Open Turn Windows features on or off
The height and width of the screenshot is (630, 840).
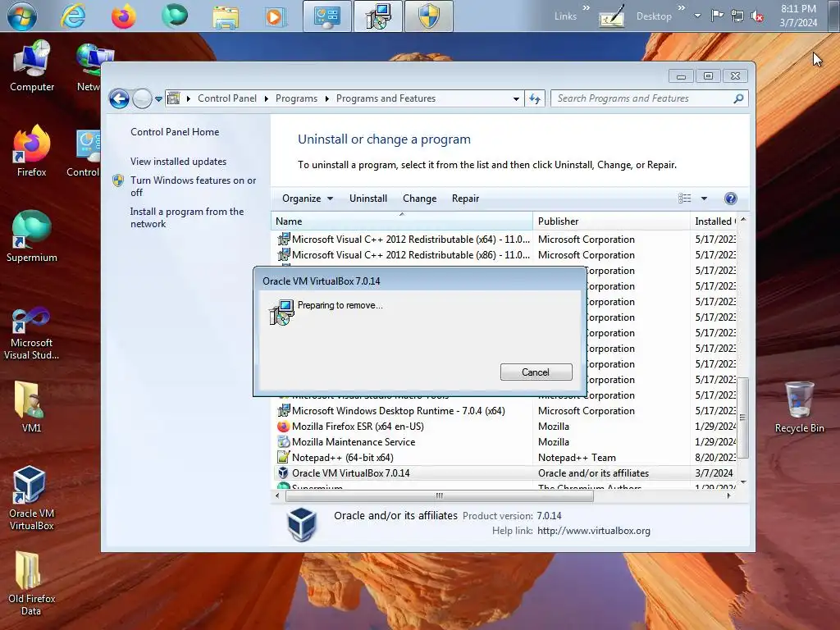[194, 186]
